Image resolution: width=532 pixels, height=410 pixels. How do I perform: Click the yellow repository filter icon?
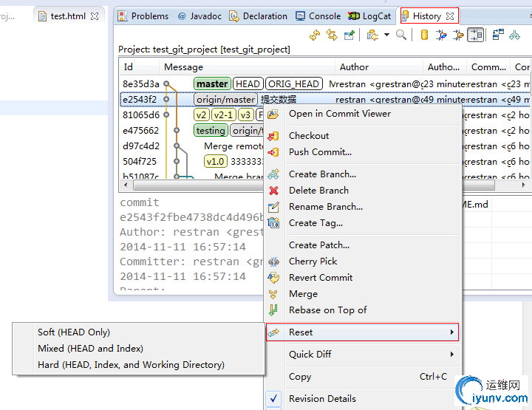click(424, 35)
